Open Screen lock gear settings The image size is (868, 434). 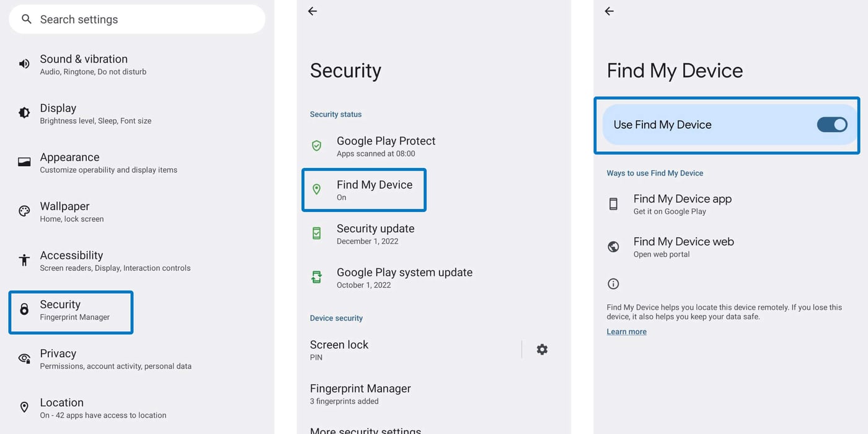(x=542, y=350)
